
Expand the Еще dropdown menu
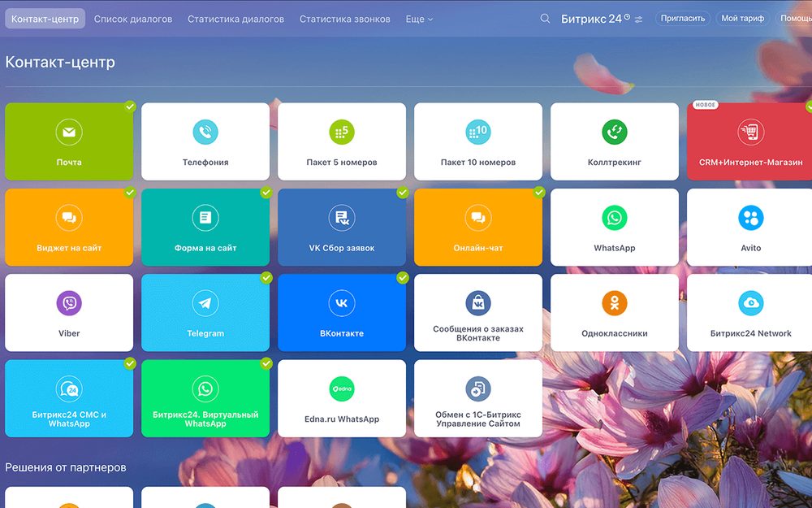coord(419,20)
